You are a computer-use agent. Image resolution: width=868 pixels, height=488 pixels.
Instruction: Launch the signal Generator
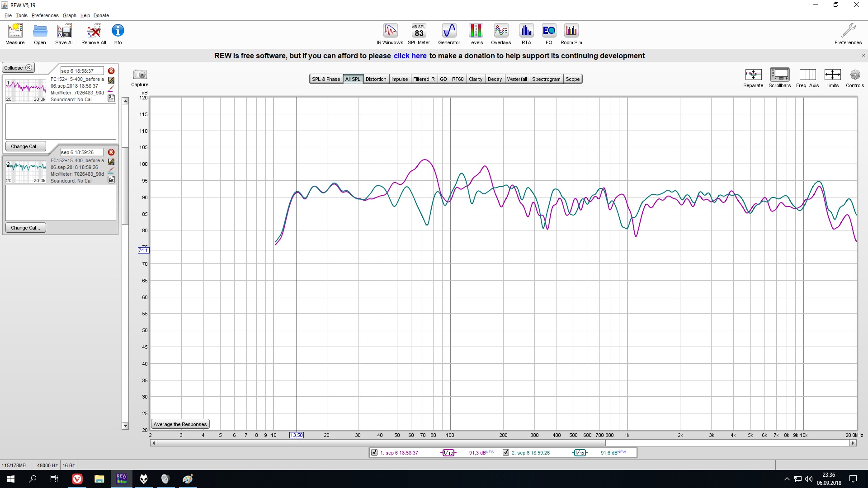[449, 34]
